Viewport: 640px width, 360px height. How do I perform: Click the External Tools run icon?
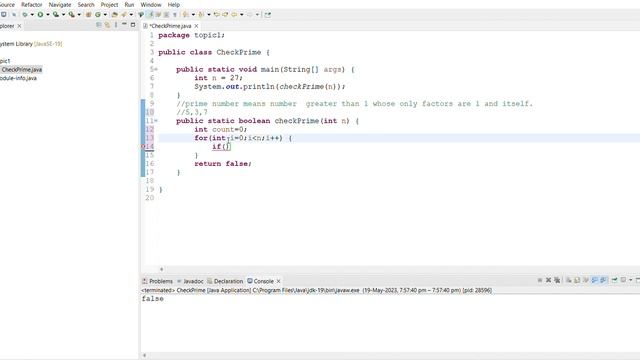point(72,15)
